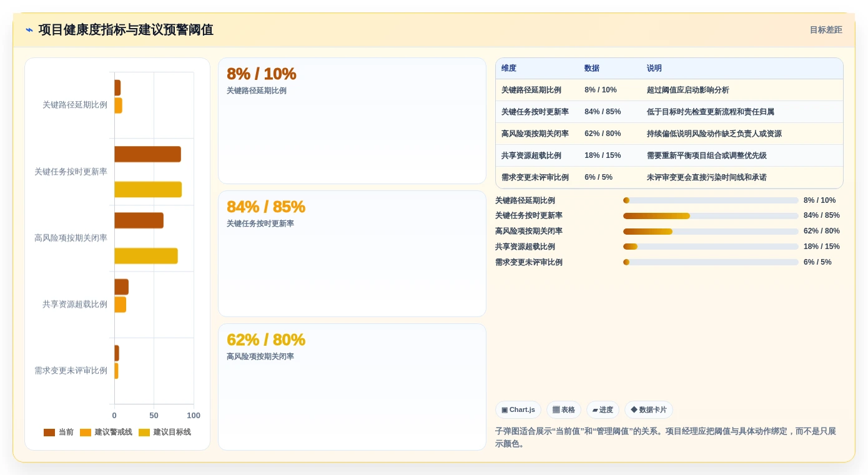
Task: Click the 数据卡片 tag chip
Action: [x=649, y=410]
